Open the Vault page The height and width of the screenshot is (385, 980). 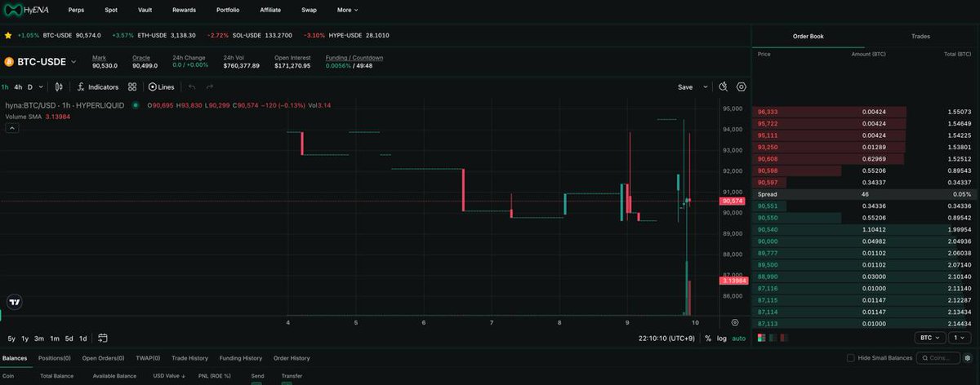(x=145, y=10)
